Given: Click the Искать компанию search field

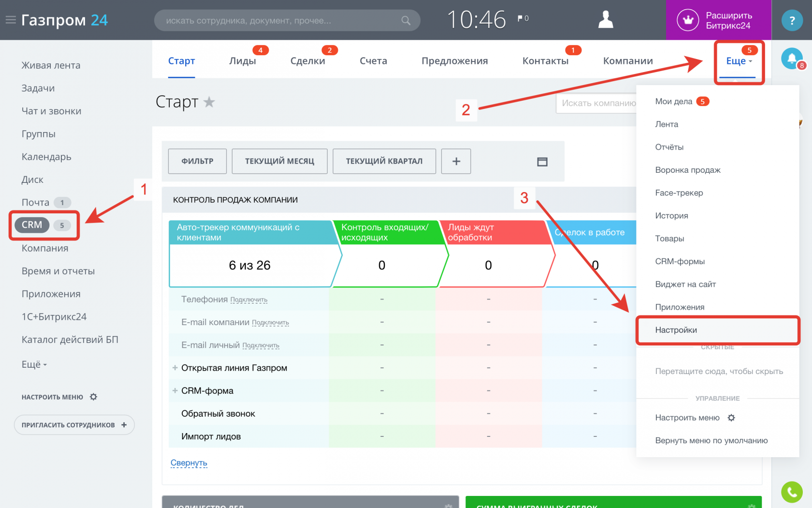Looking at the screenshot, I should 596,103.
